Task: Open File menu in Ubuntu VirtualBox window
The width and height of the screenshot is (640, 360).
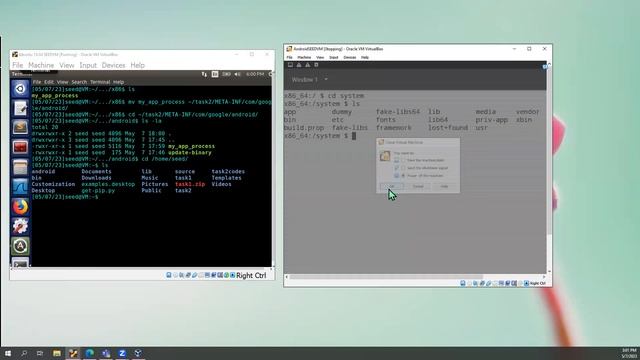Action: (18, 65)
